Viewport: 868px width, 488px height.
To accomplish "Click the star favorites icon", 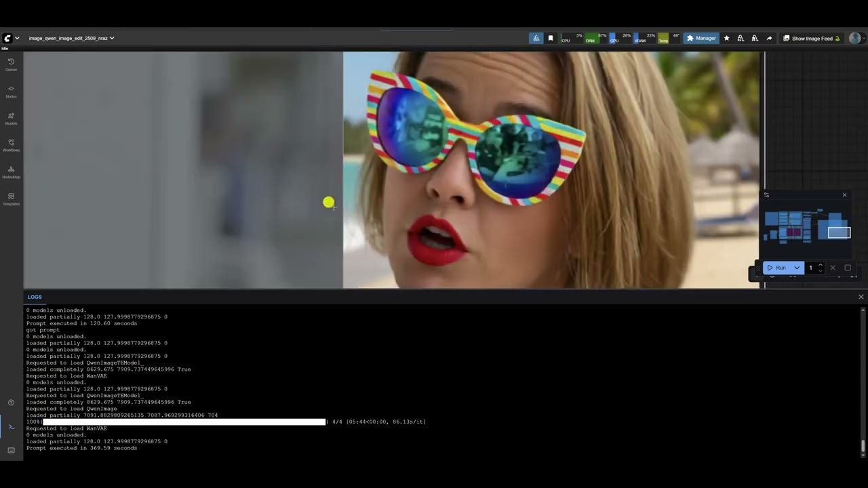I will (727, 38).
